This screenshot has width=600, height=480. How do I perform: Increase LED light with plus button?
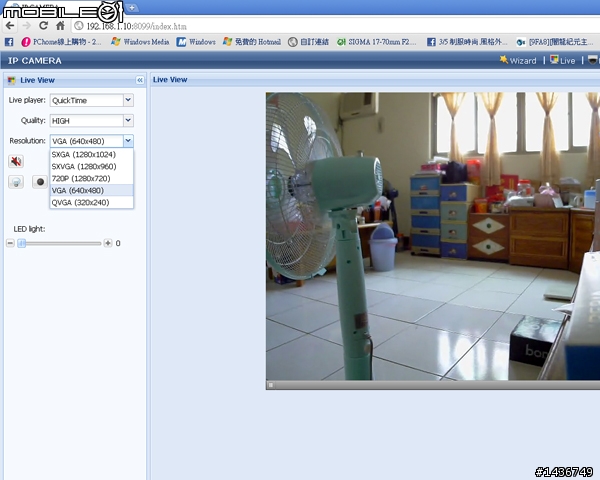pos(108,243)
